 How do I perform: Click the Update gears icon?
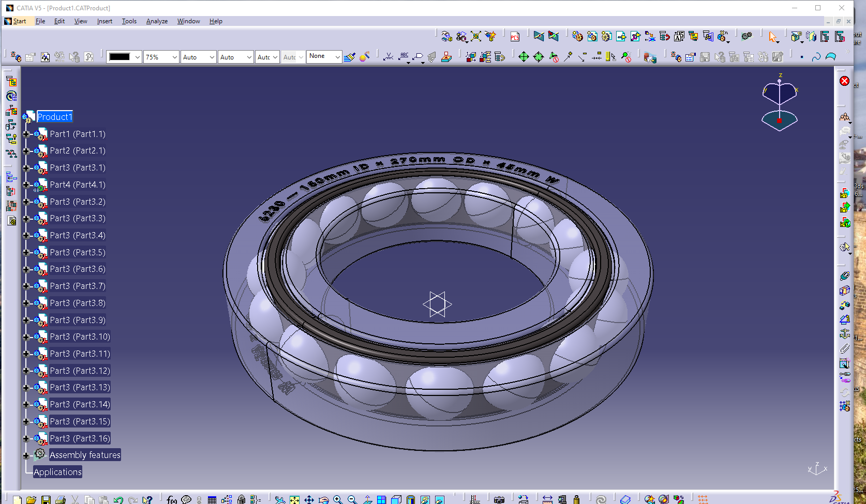pyautogui.click(x=746, y=36)
